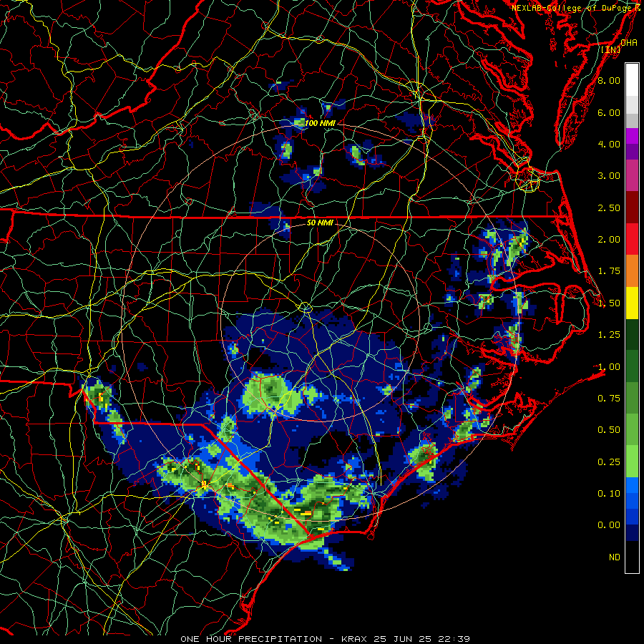Screen dimensions: 644x644
Task: Click the 1.00 legend value
Action: click(x=609, y=367)
